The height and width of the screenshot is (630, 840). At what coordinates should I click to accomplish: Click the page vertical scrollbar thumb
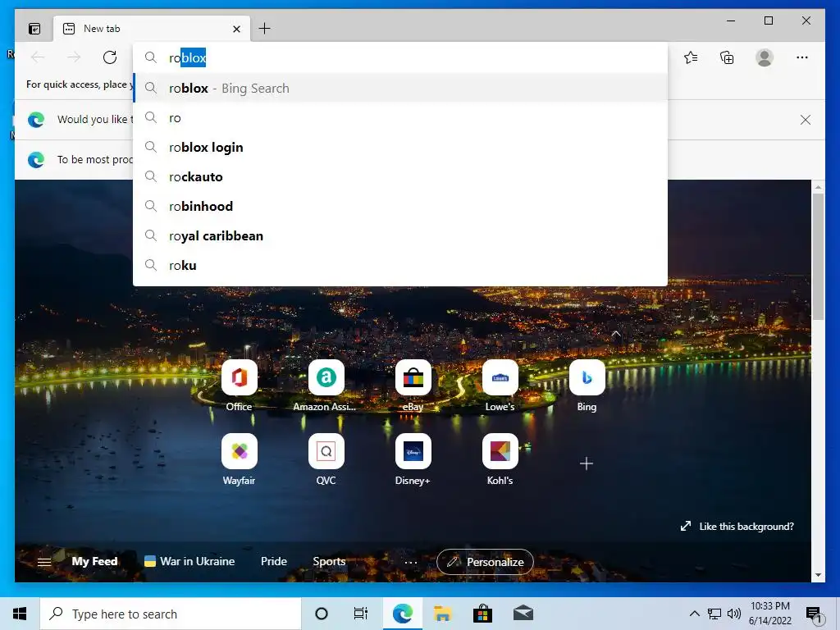818,257
